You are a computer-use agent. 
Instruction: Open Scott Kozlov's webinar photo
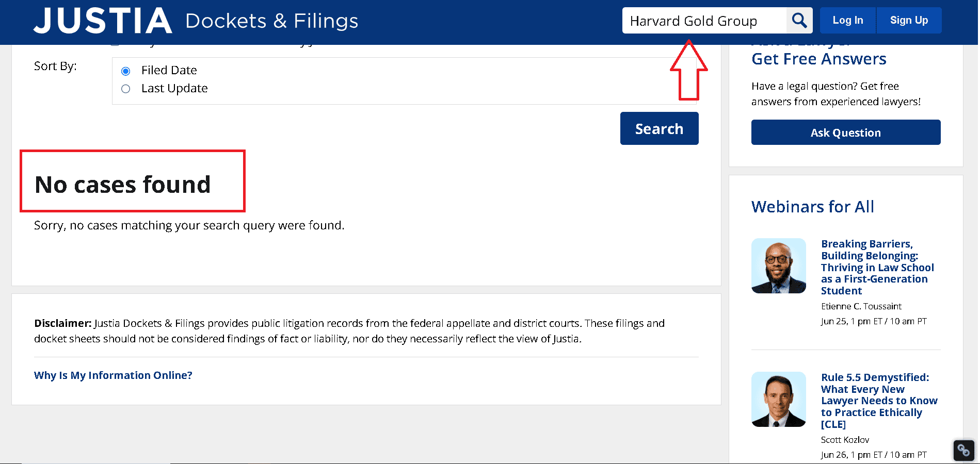pyautogui.click(x=778, y=399)
